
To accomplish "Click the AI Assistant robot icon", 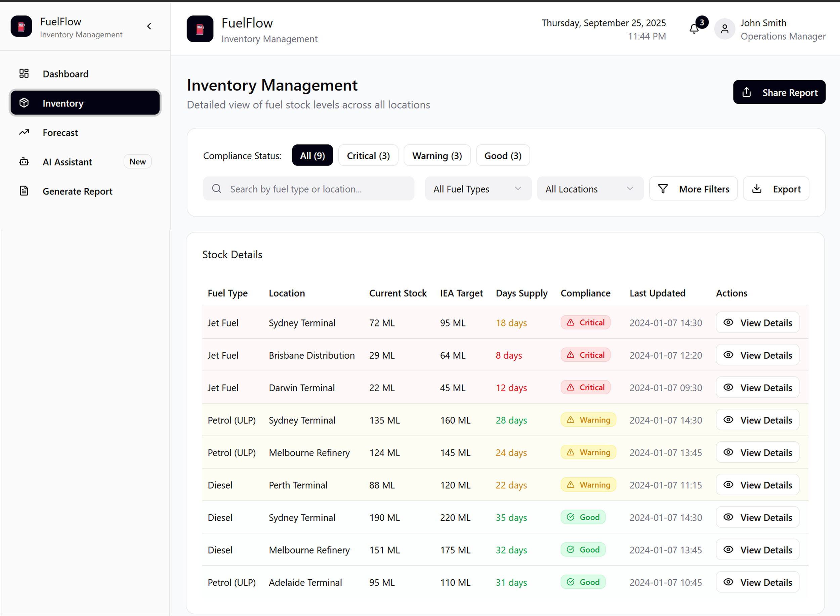I will tap(24, 162).
